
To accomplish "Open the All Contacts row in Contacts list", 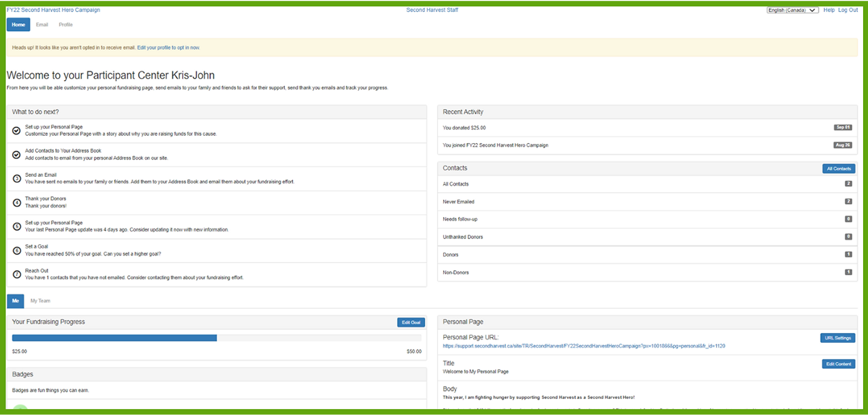I will tap(647, 184).
